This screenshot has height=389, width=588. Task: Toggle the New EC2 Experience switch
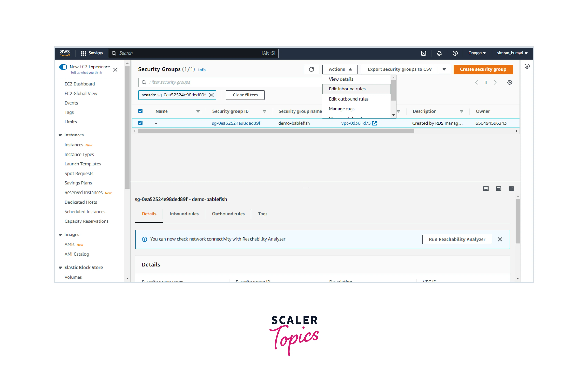tap(63, 67)
